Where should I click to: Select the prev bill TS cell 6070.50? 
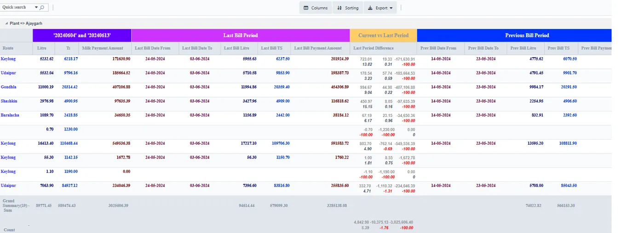coord(569,59)
